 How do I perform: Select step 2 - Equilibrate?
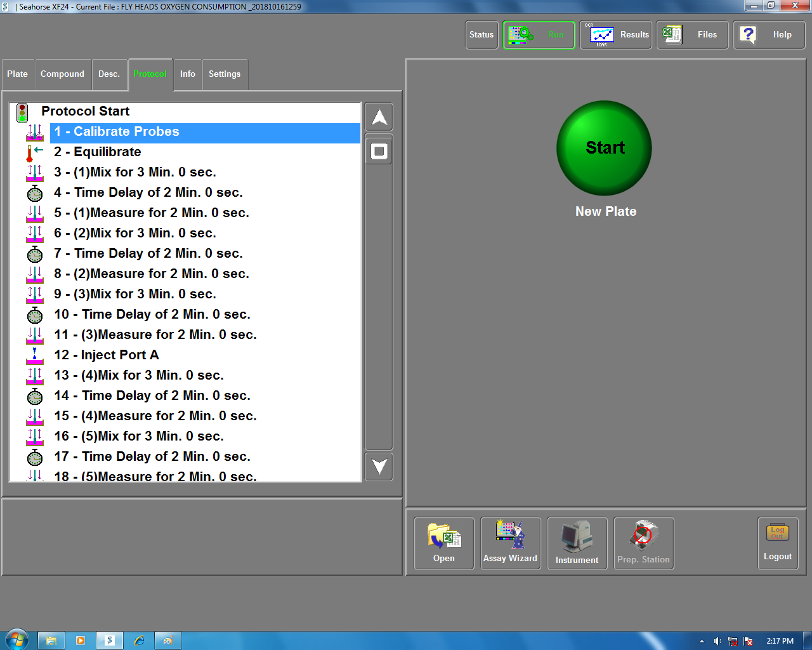click(x=98, y=152)
